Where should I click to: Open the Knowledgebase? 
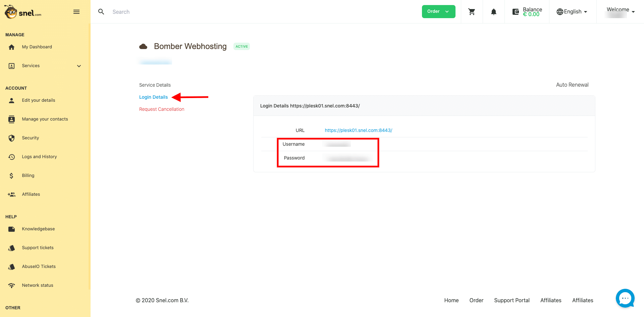(x=38, y=229)
